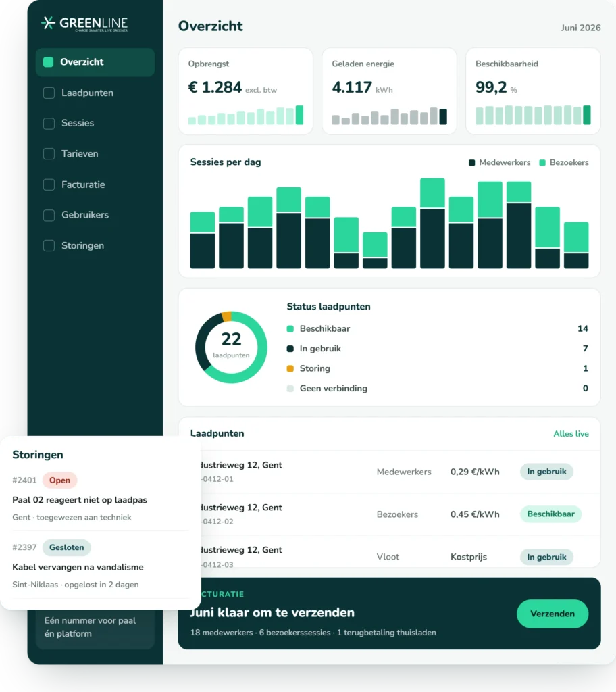Image resolution: width=616 pixels, height=692 pixels.
Task: Click the tallest bar in Sessies per dag
Action: 432,223
